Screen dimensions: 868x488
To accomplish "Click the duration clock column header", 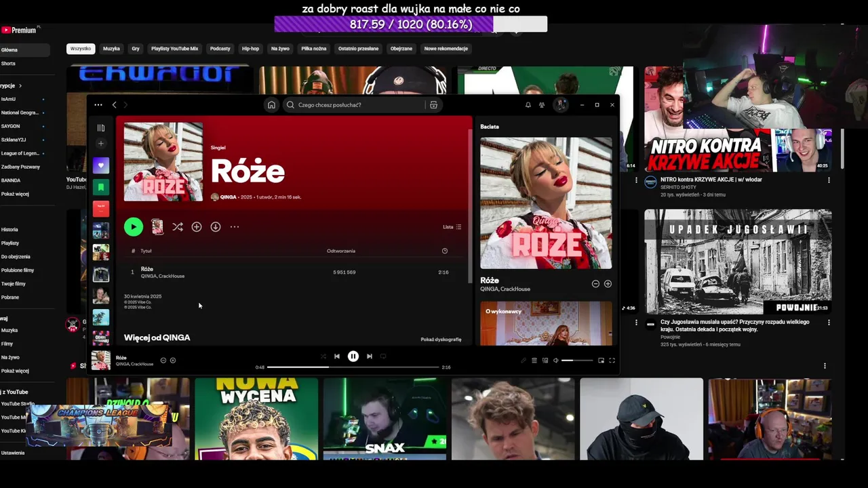I will (x=445, y=251).
